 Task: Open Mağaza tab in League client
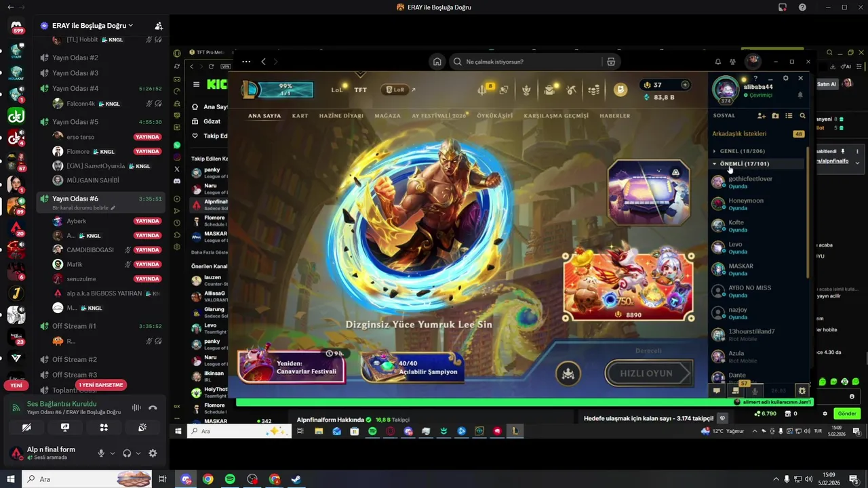387,116
